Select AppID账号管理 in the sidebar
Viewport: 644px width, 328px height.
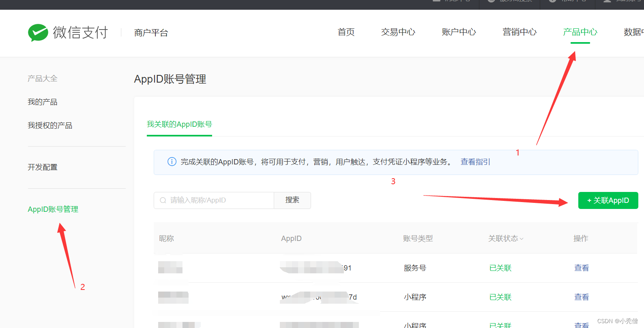point(53,209)
